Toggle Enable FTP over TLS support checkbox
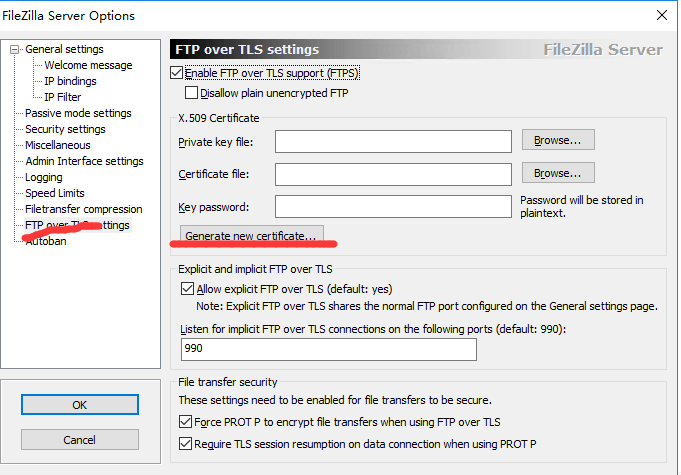This screenshot has width=681, height=475. tap(178, 73)
